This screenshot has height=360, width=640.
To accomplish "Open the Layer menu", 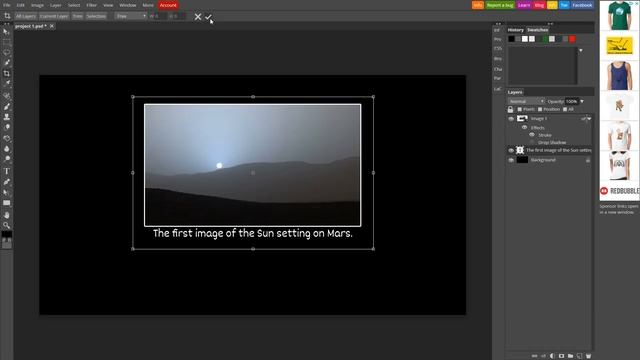I will 56,5.
